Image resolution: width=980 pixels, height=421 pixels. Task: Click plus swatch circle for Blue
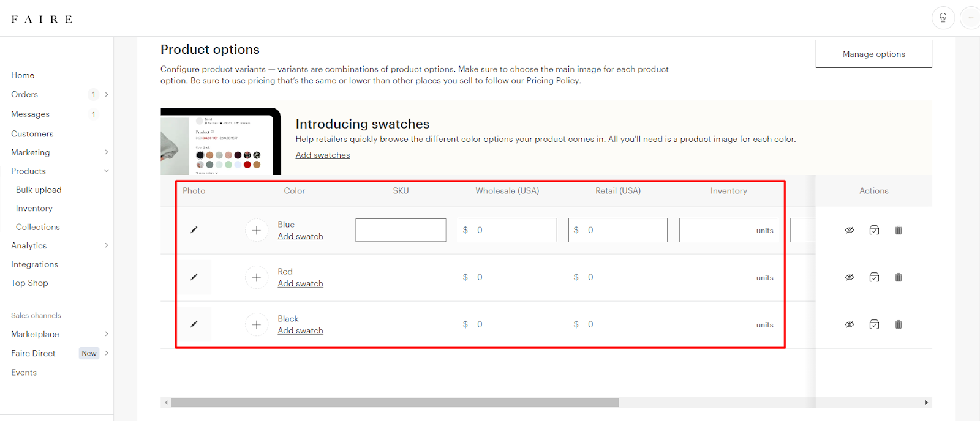[x=257, y=231]
